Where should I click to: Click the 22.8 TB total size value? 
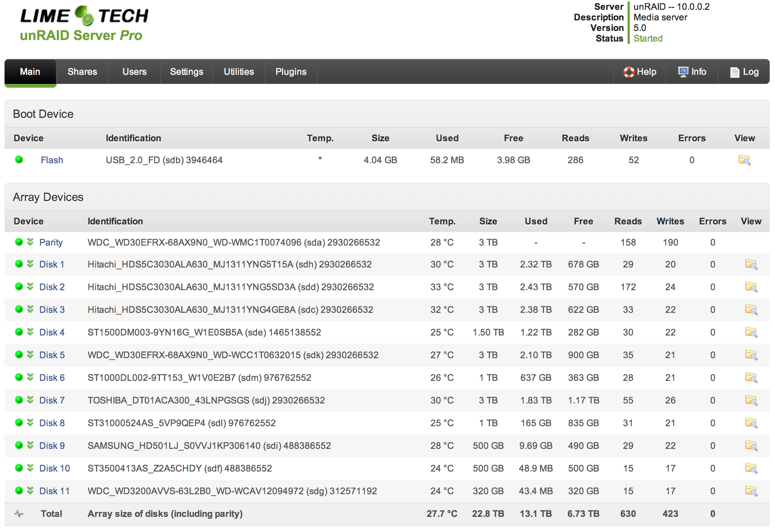pyautogui.click(x=488, y=513)
